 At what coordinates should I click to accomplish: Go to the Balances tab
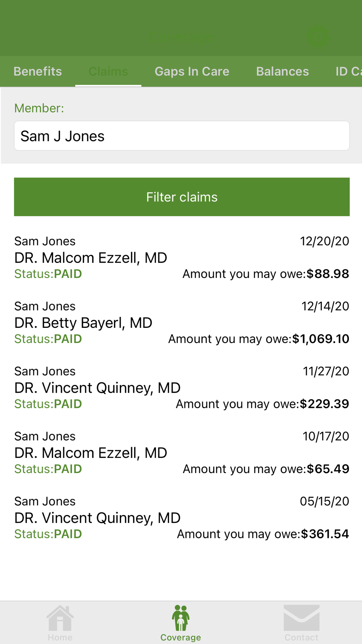click(x=282, y=71)
